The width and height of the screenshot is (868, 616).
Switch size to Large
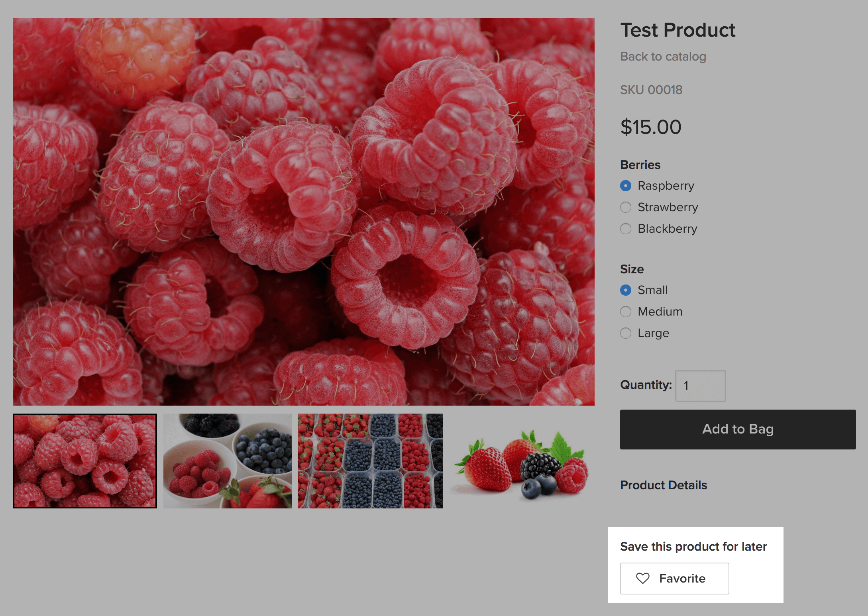626,333
